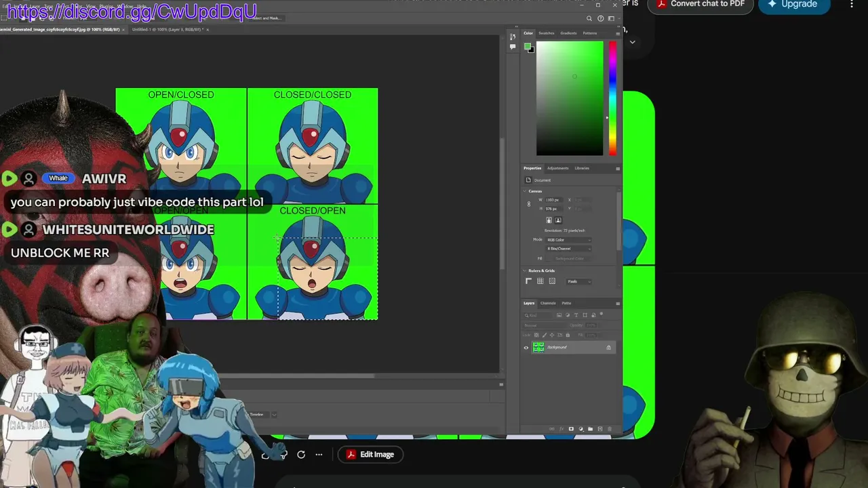This screenshot has width=868, height=488.
Task: Hide the Background layer eye icon
Action: (526, 348)
